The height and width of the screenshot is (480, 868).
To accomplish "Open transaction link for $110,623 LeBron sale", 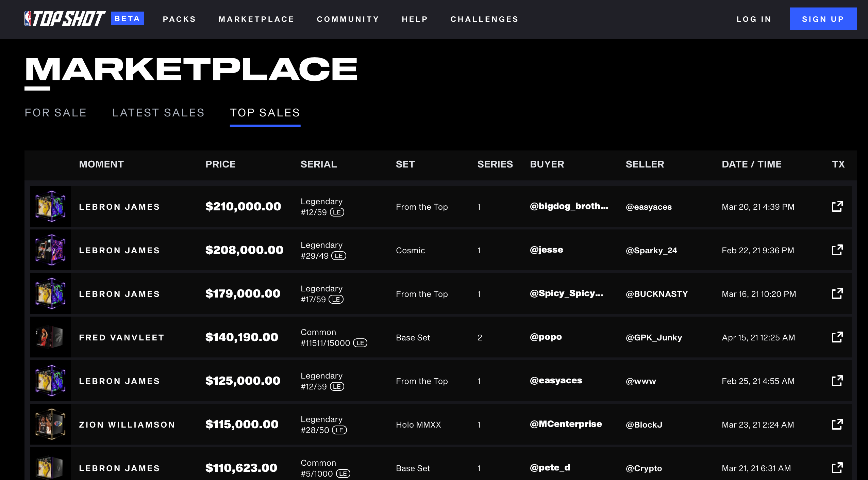I will (x=837, y=468).
